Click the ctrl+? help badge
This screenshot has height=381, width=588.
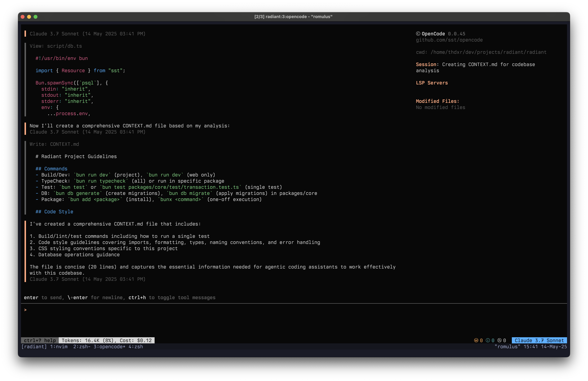pos(40,340)
